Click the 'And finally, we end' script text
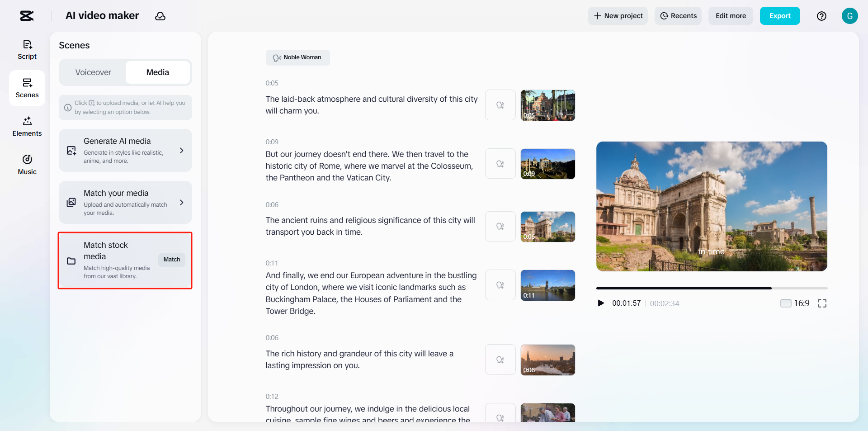This screenshot has height=431, width=868. click(x=371, y=293)
